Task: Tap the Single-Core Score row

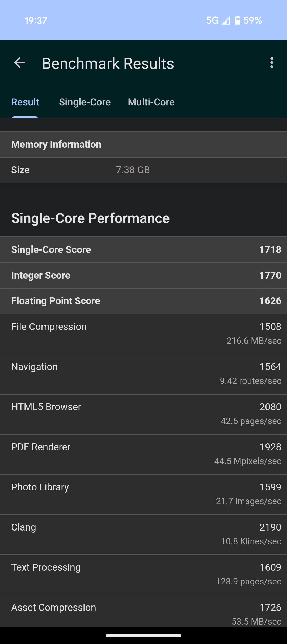Action: click(143, 250)
